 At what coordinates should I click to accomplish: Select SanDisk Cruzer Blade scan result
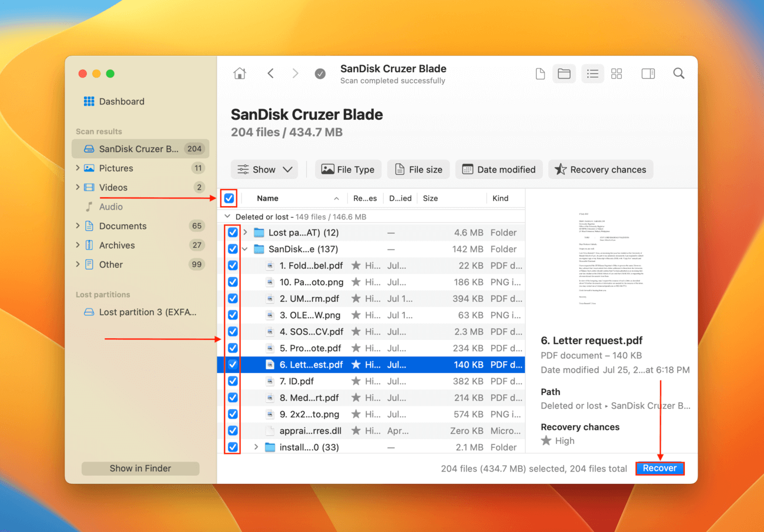click(140, 149)
